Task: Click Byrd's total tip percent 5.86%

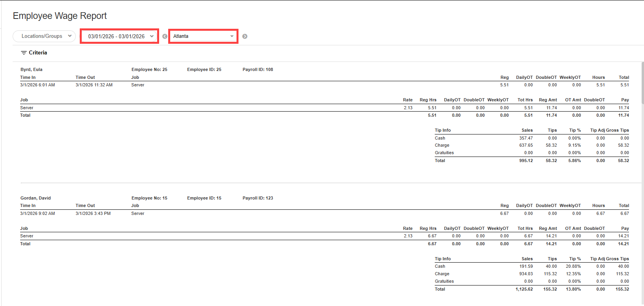Action: pyautogui.click(x=575, y=160)
